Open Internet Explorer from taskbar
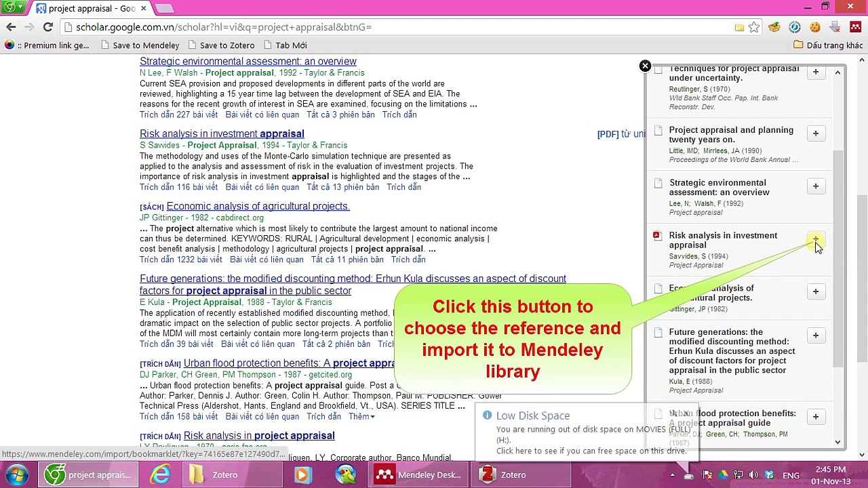 pyautogui.click(x=161, y=474)
